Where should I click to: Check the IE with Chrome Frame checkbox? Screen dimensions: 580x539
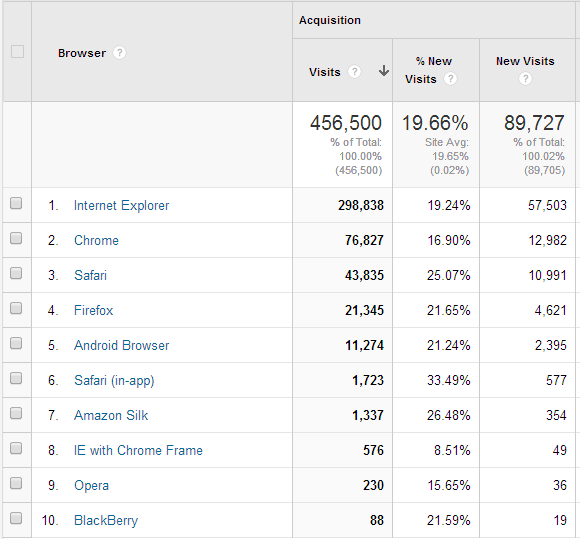(16, 448)
